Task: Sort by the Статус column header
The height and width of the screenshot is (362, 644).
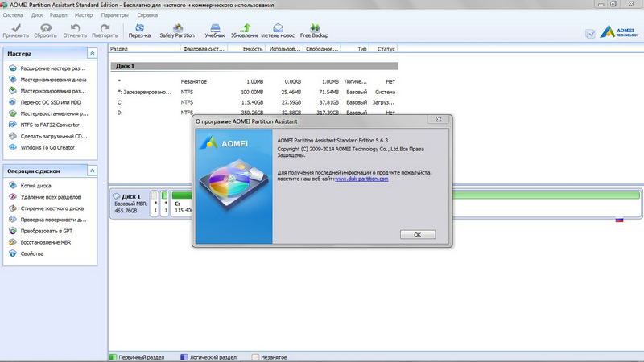Action: (383, 49)
